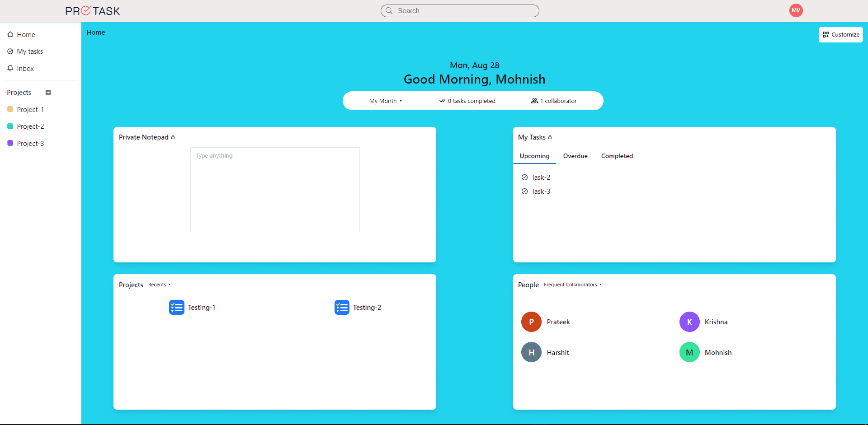This screenshot has width=868, height=425.
Task: Switch to the Overdue tab
Action: click(x=575, y=156)
